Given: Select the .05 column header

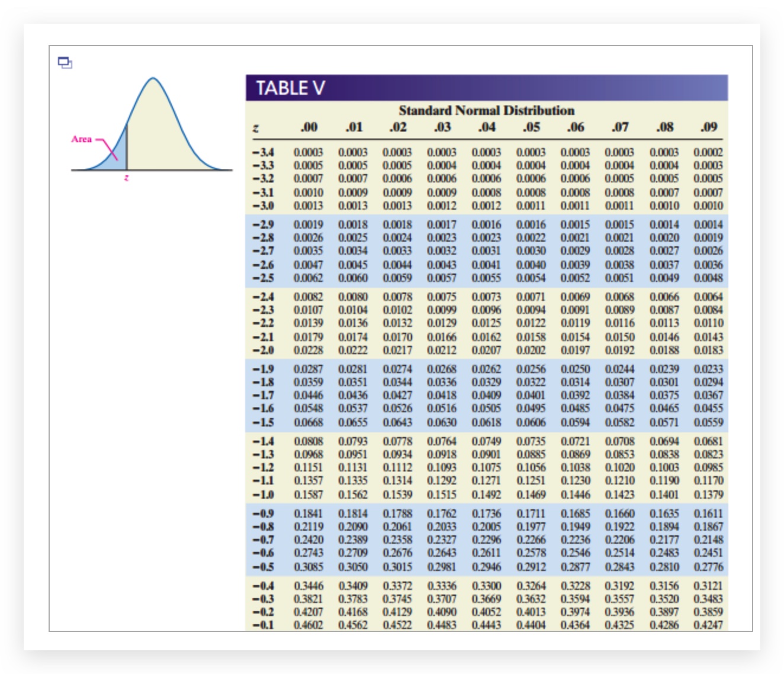Looking at the screenshot, I should [531, 127].
